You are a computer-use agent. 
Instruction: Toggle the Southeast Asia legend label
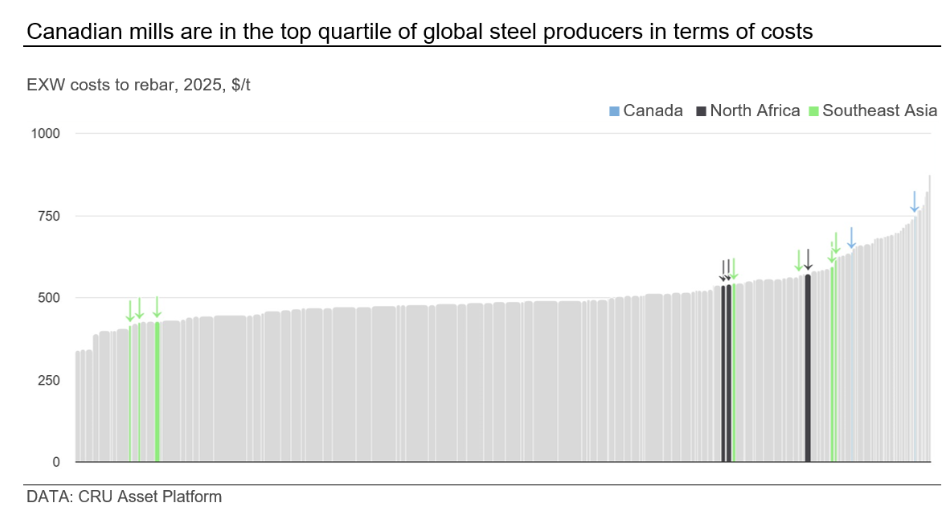[x=879, y=110]
